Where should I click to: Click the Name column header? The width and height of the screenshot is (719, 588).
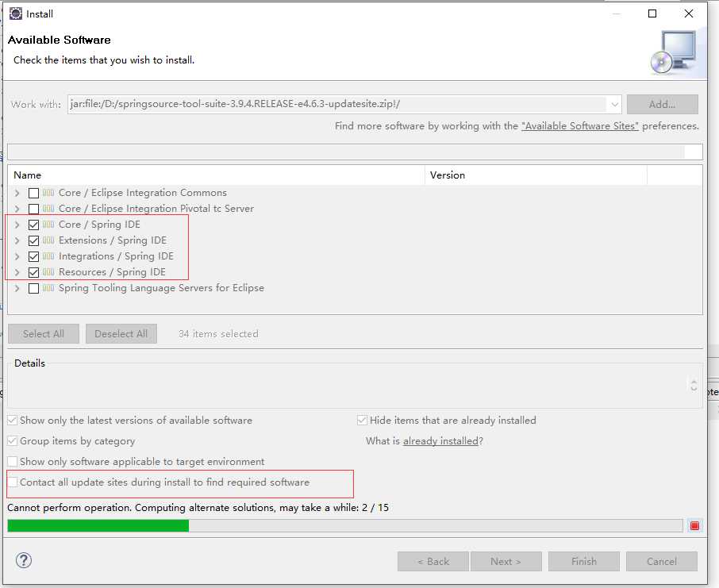pyautogui.click(x=216, y=175)
